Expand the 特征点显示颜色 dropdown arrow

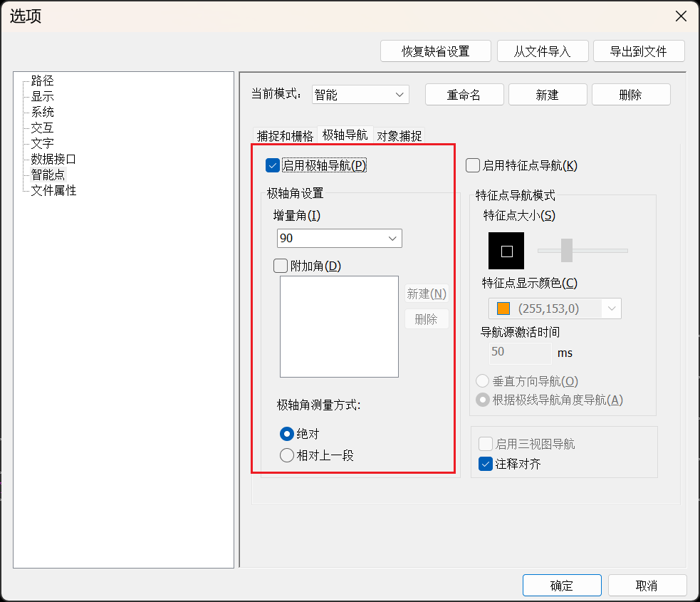(612, 308)
